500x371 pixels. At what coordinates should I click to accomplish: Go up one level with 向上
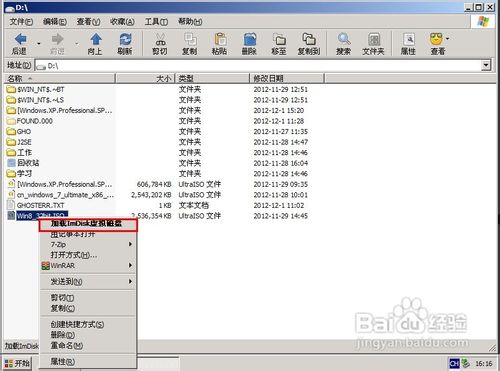point(96,39)
